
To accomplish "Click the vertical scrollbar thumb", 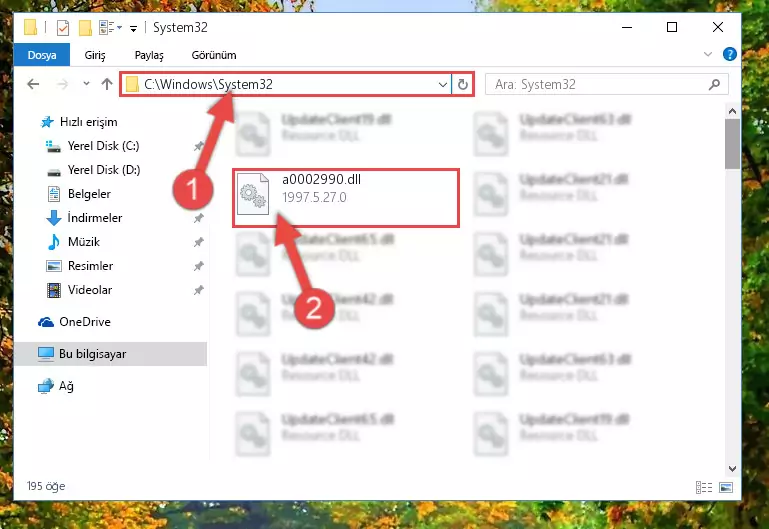I will [732, 144].
